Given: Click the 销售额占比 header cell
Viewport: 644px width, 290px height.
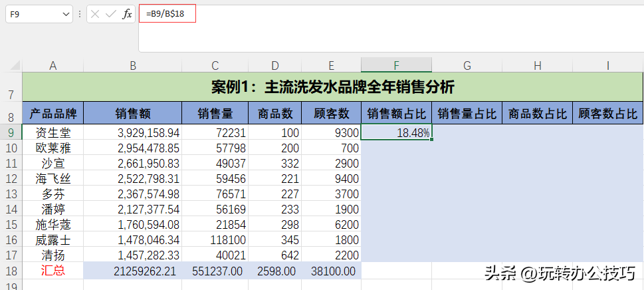Looking at the screenshot, I should point(396,113).
